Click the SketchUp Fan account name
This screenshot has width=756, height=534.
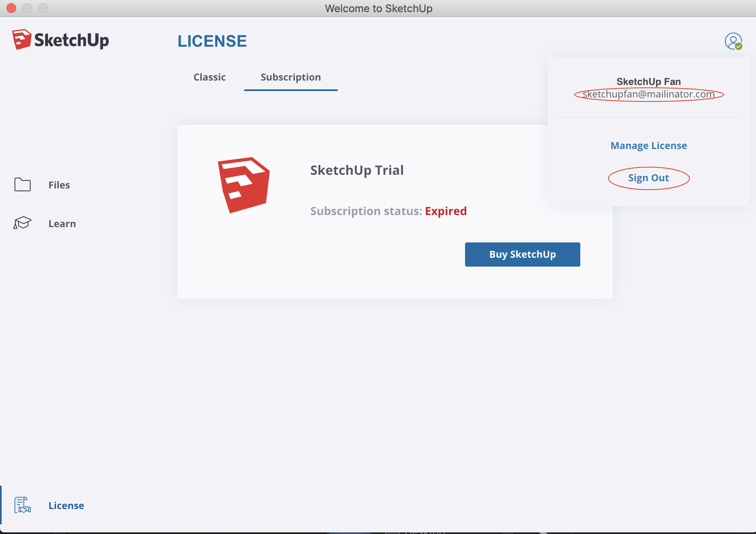(x=648, y=82)
